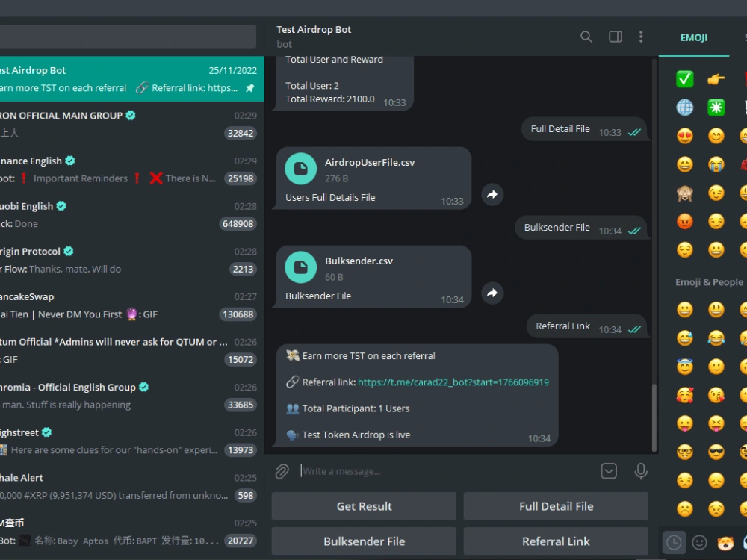Jump to smileys emoji category icon
This screenshot has width=747, height=560.
tap(699, 542)
